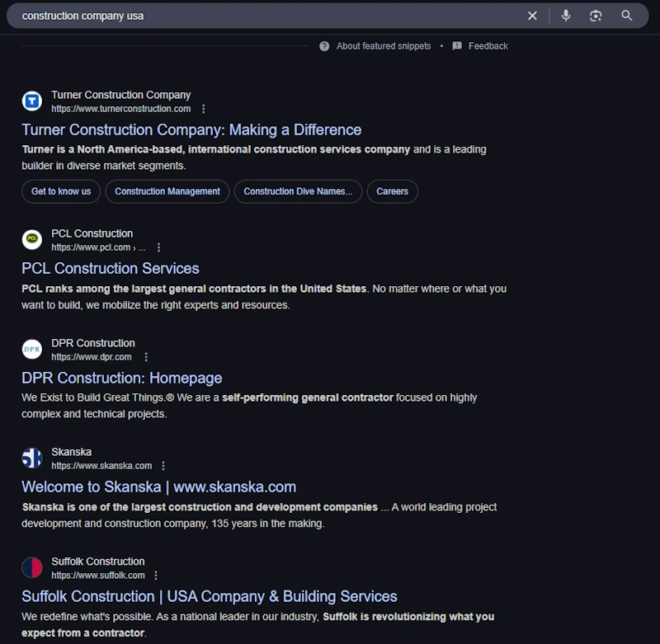Open the 'DPR Construction: Homepage' result
Image resolution: width=660 pixels, height=644 pixels.
[121, 378]
